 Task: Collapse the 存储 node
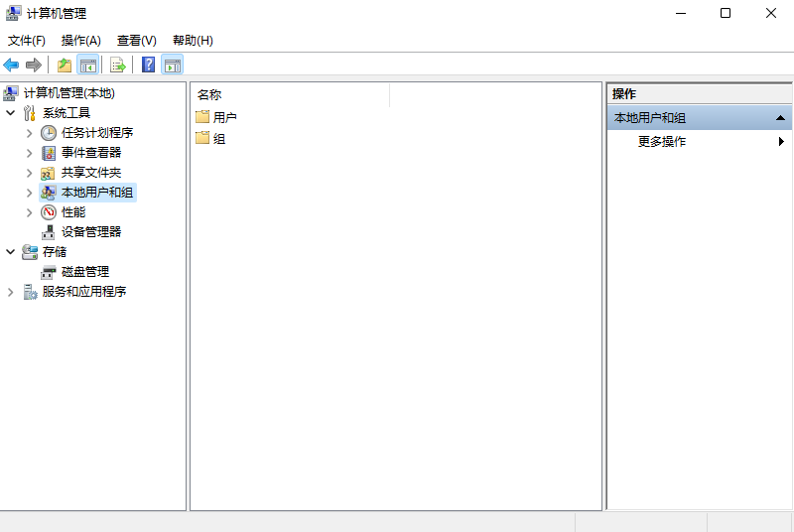pos(10,251)
